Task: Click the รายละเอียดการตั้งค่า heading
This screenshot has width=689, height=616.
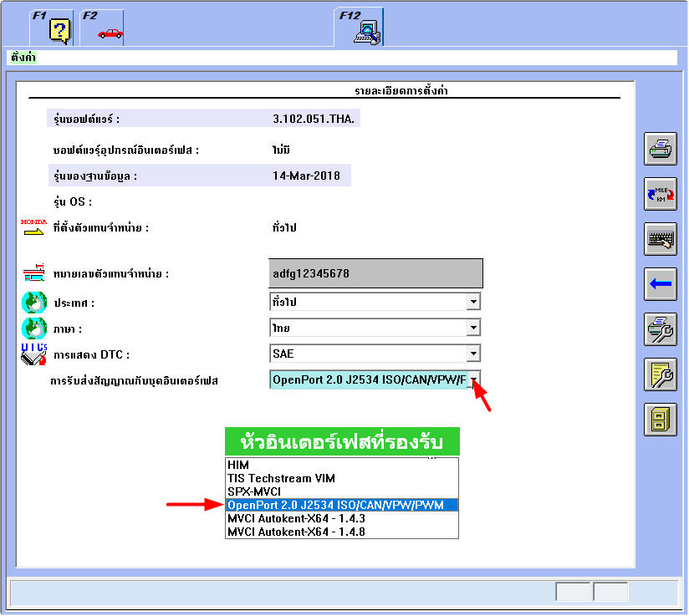Action: tap(401, 91)
